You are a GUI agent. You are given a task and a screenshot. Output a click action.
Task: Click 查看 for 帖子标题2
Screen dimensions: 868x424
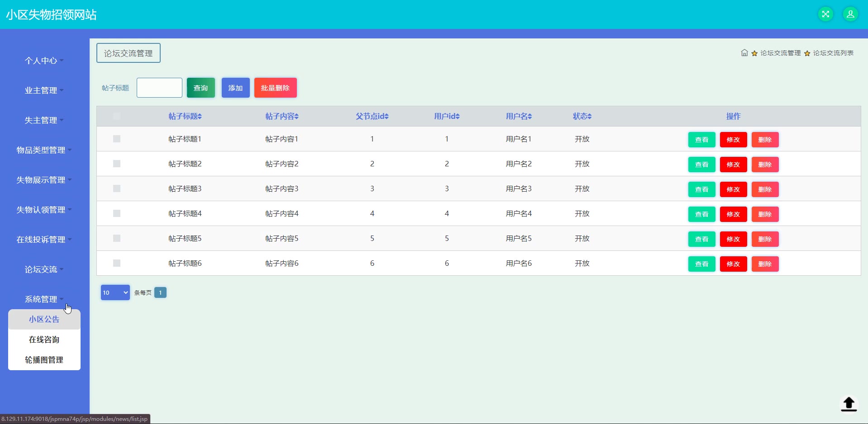(702, 165)
